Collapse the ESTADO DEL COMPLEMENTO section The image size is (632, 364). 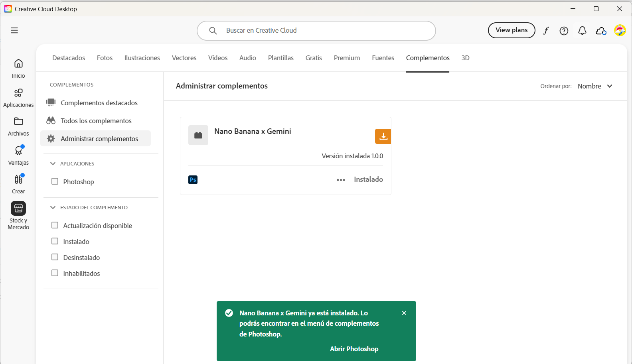click(53, 207)
